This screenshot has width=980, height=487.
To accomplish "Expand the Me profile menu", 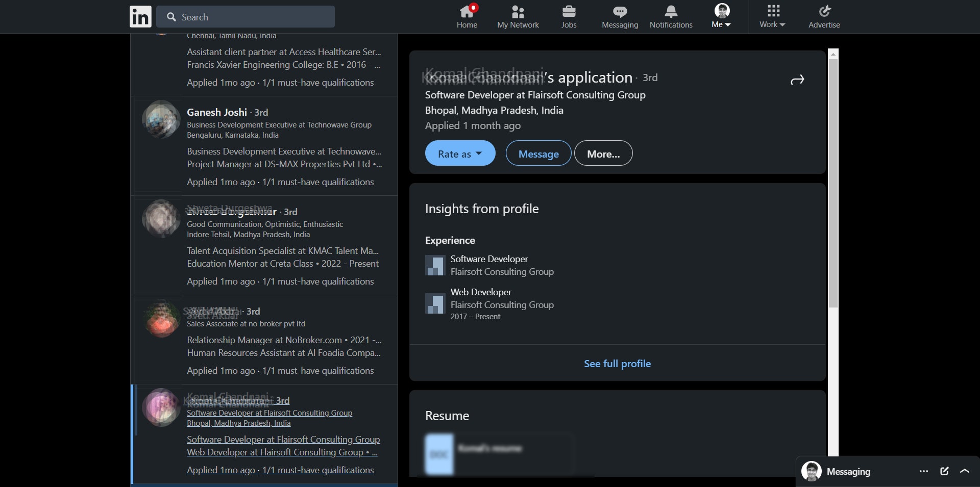I will coord(722,17).
